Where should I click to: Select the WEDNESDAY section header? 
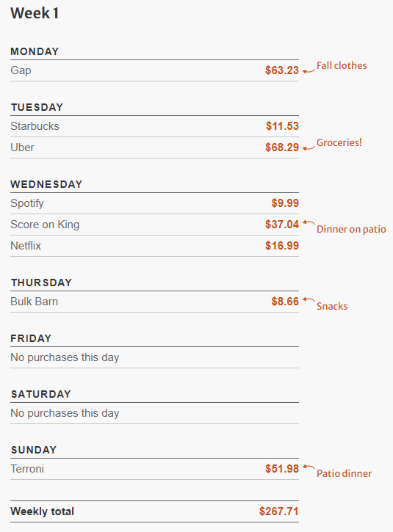(x=46, y=184)
